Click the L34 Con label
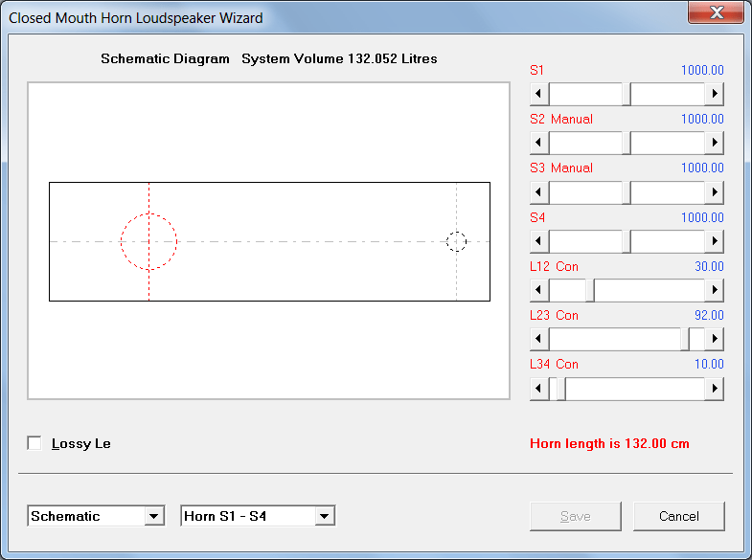Screen dimensions: 752x560 click(554, 364)
